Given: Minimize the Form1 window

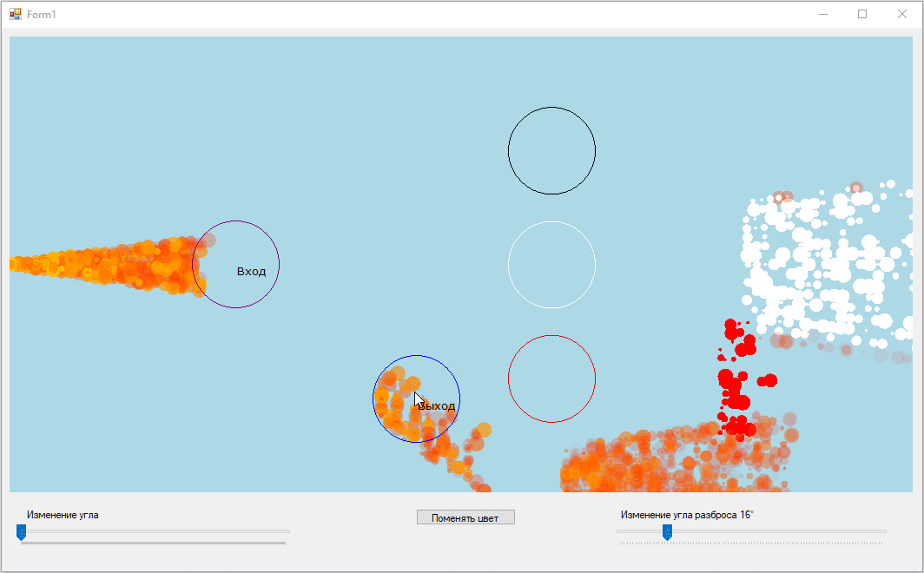Looking at the screenshot, I should click(822, 15).
